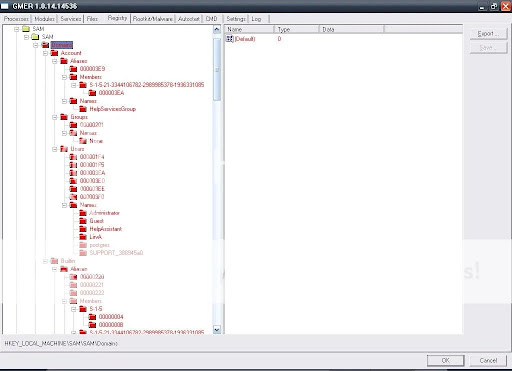Viewport: 512px width, 371px height.
Task: Click the top-level SAM folder icon
Action: point(26,29)
